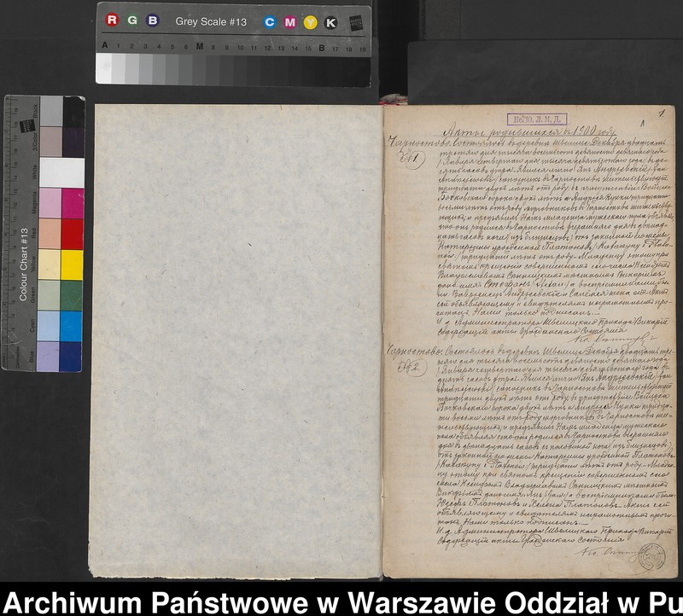Image resolution: width=683 pixels, height=616 pixels.
Task: Pick the saturated red swatch on colour chart
Action: [x=73, y=235]
